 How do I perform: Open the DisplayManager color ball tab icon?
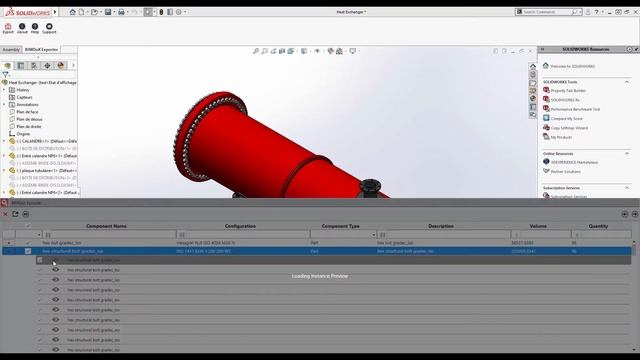click(x=61, y=65)
